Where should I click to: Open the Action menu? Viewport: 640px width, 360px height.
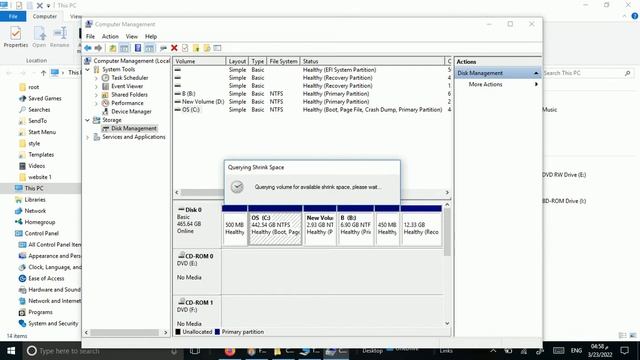click(110, 36)
